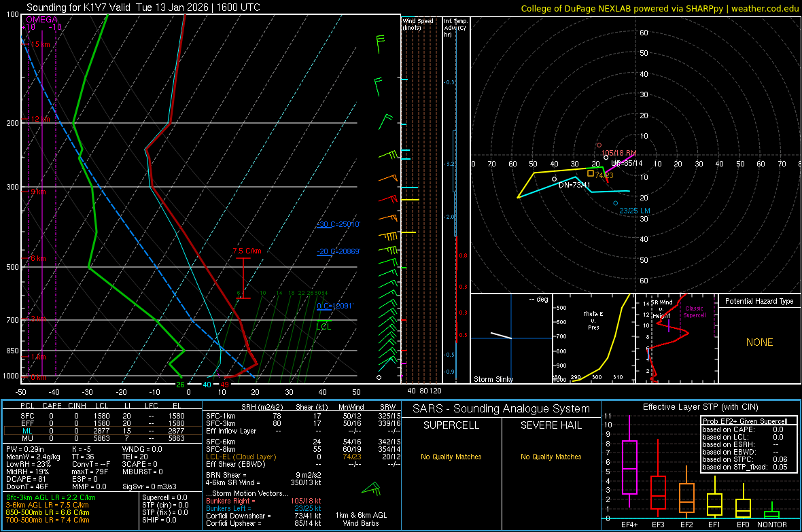The image size is (802, 532).
Task: Click the 12 km height marker
Action: 40,119
